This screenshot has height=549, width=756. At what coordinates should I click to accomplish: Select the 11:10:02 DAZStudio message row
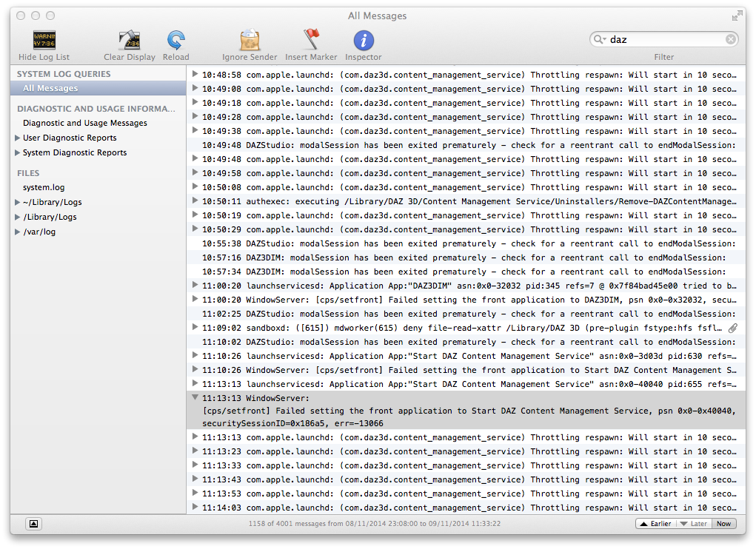point(466,342)
